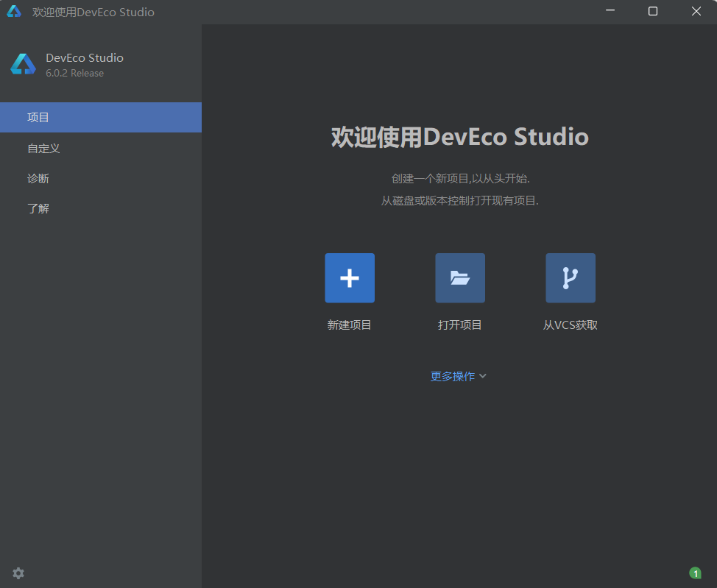Click the 从VCS获取 label
The width and height of the screenshot is (717, 588).
click(571, 325)
